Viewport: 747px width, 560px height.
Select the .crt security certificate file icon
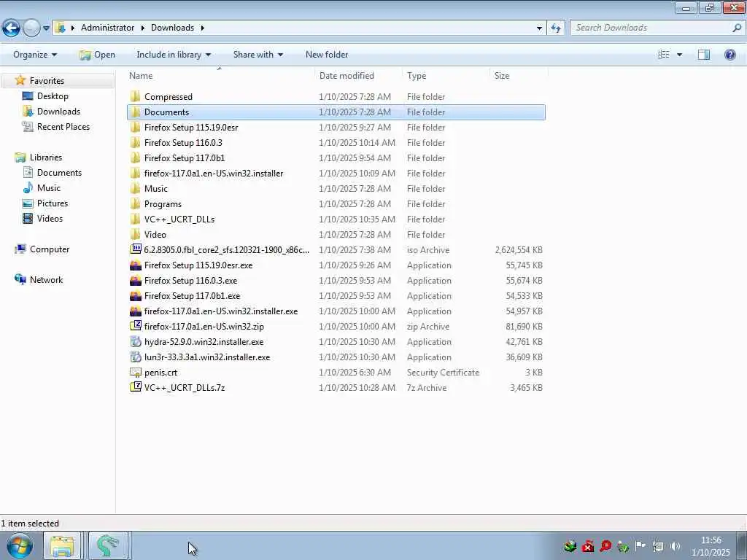click(135, 373)
